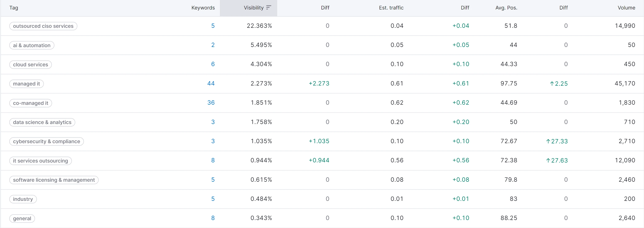
Task: Open the 36 keywords link for co-managed it
Action: click(x=211, y=103)
